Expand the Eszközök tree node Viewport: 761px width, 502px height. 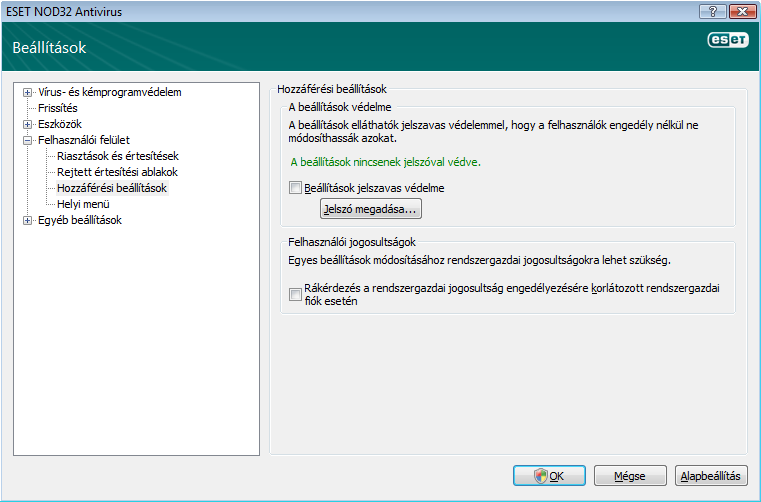pyautogui.click(x=28, y=124)
